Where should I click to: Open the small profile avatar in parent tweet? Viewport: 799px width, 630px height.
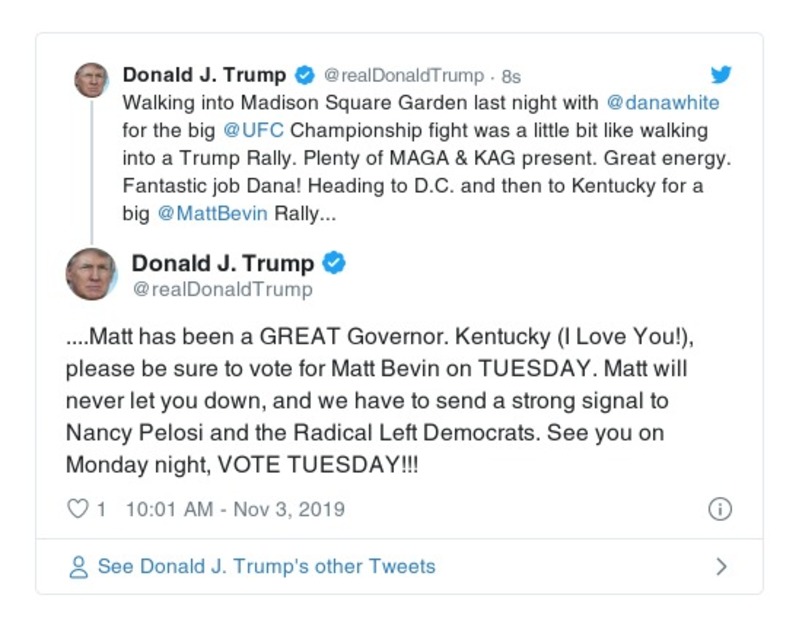91,80
